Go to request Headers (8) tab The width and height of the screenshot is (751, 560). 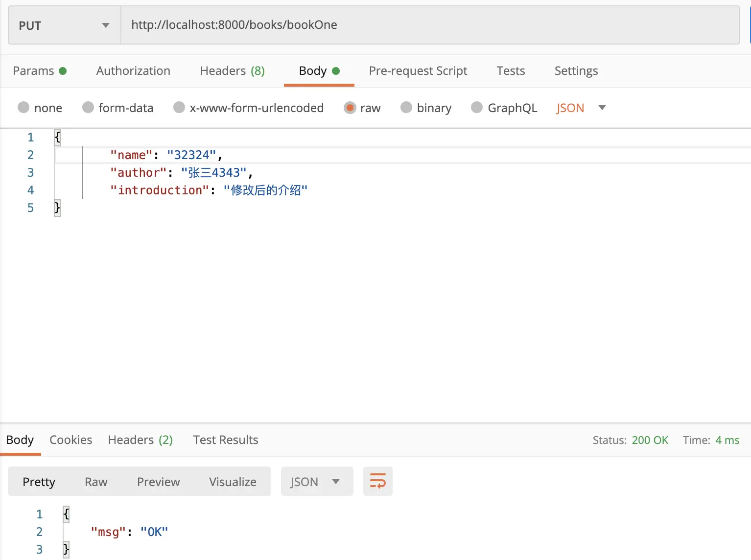click(232, 71)
